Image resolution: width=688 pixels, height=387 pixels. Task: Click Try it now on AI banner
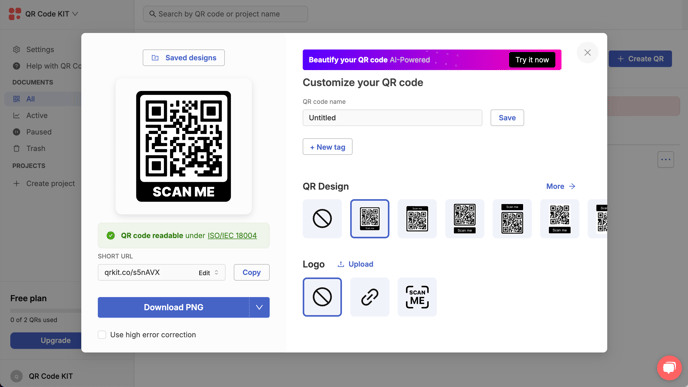532,60
